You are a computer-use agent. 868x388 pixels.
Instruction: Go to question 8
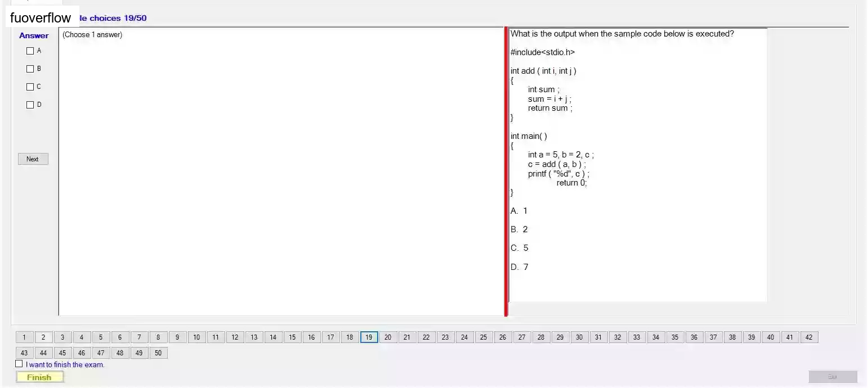point(158,337)
